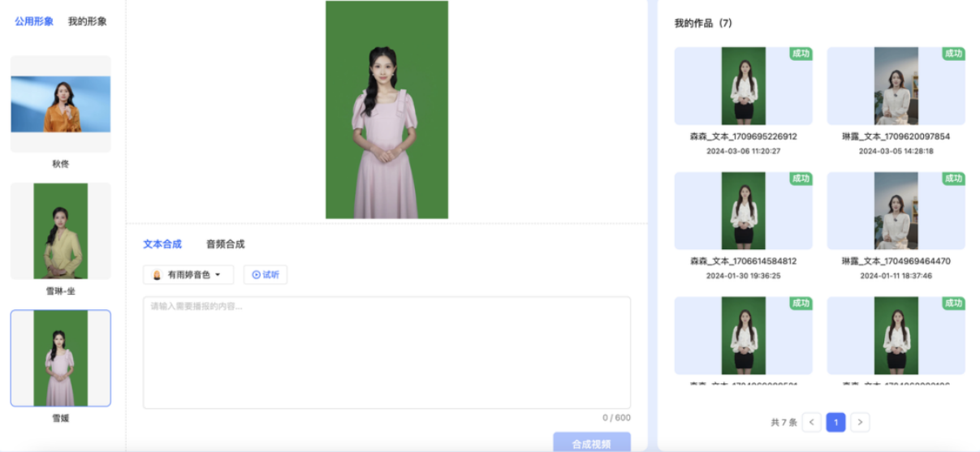
Task: Open work 琳露_文本_1709620097854 thumbnail
Action: tap(896, 86)
